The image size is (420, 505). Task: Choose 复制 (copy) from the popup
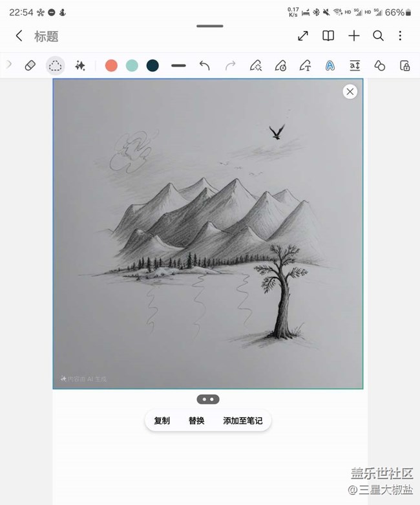[162, 421]
